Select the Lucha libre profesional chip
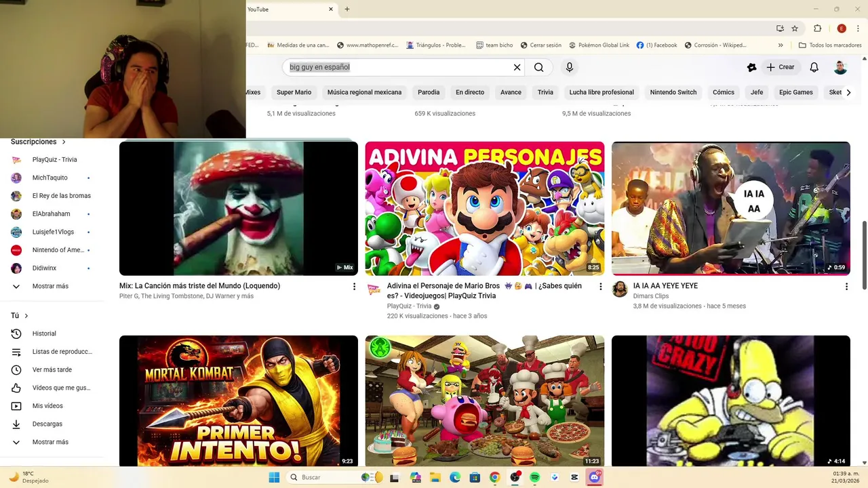Image resolution: width=868 pixels, height=488 pixels. click(601, 92)
